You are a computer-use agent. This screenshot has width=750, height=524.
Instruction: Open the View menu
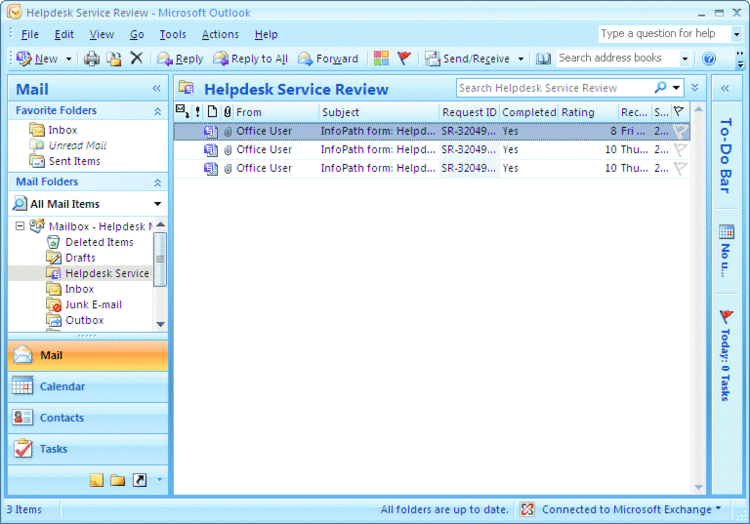pyautogui.click(x=101, y=34)
